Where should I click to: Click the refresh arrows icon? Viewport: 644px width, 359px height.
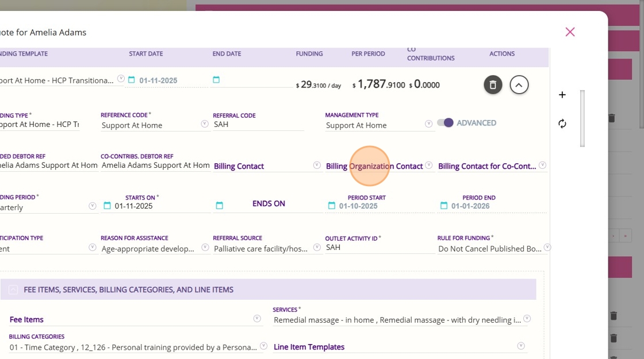click(x=562, y=123)
